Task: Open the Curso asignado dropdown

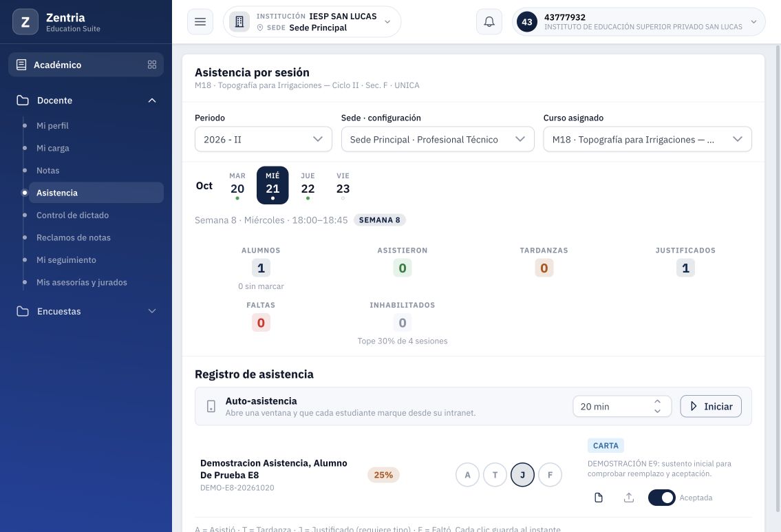Action: (648, 140)
